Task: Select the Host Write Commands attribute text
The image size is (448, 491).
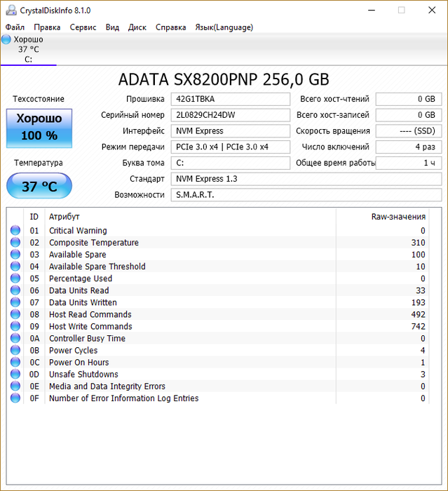Action: [90, 326]
